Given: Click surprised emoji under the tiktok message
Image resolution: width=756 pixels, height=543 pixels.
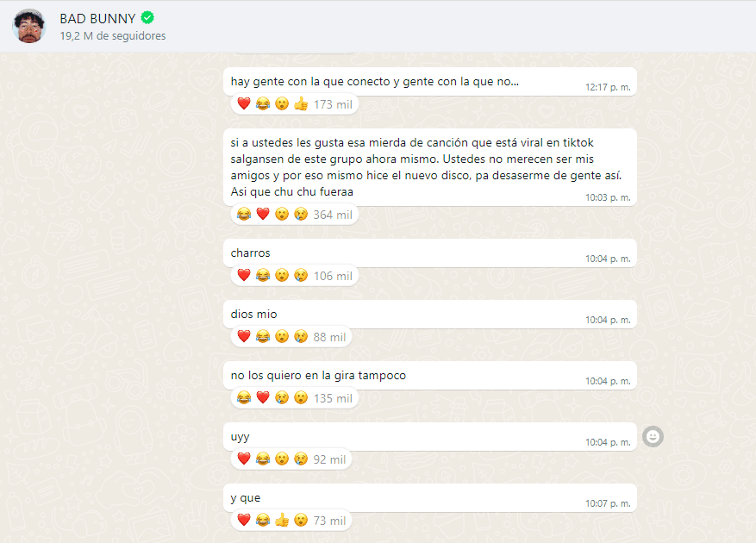Looking at the screenshot, I should coord(282,214).
